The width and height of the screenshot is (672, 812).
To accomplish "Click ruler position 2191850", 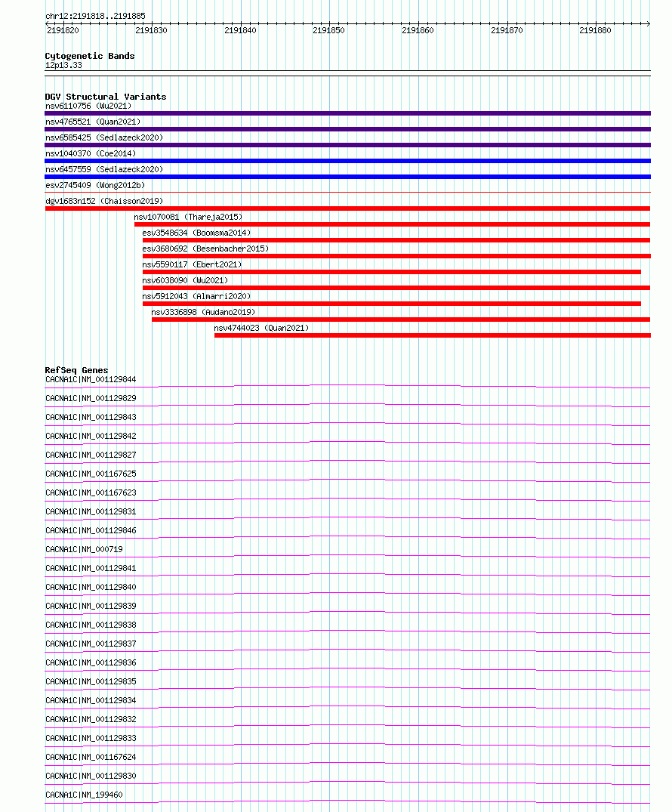I will point(328,30).
